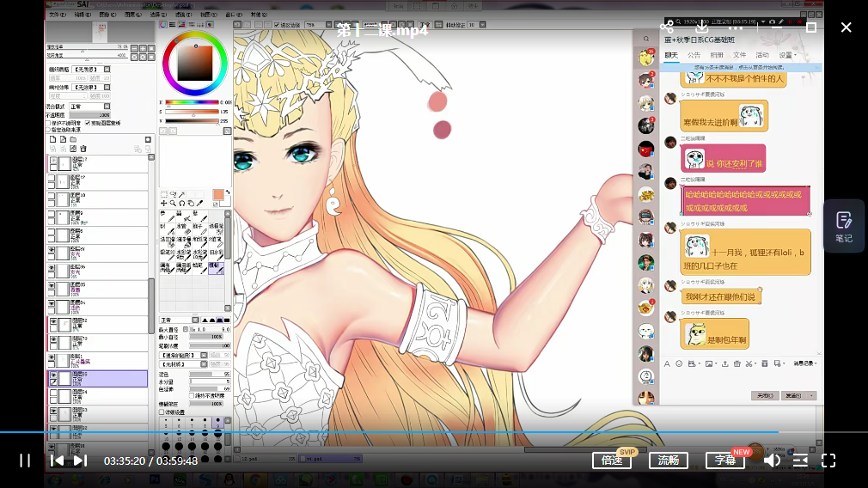Open the brush mode 正常 dropdown
Screen dimensions: 868x488
click(179, 320)
